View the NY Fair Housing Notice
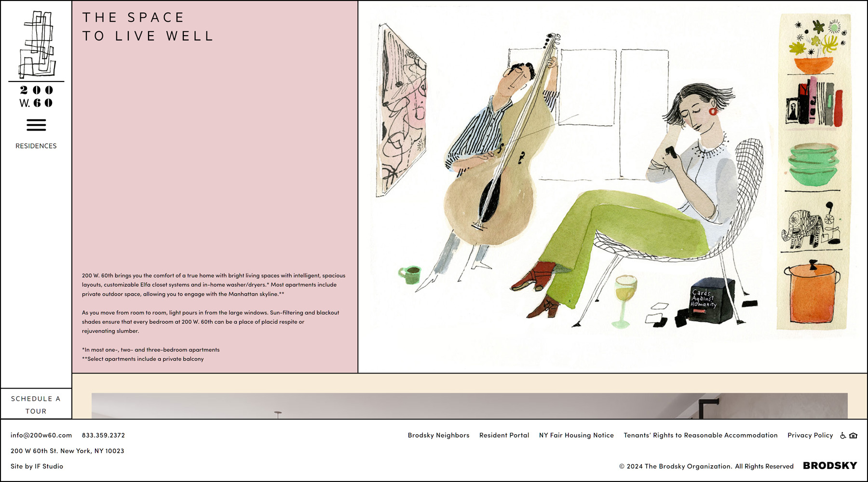This screenshot has height=482, width=868. point(576,435)
